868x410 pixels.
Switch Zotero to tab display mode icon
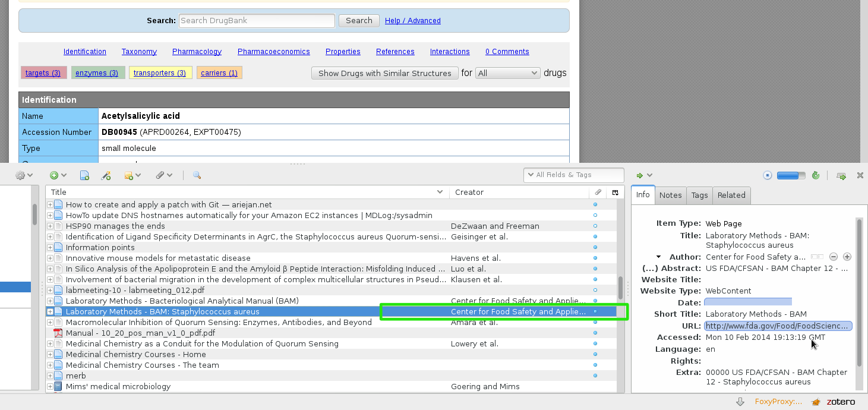841,175
